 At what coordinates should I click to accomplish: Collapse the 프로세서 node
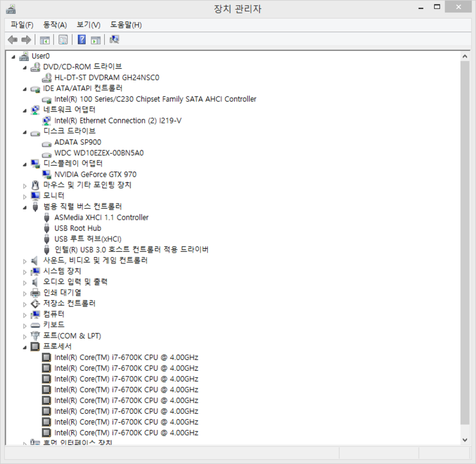pos(24,348)
